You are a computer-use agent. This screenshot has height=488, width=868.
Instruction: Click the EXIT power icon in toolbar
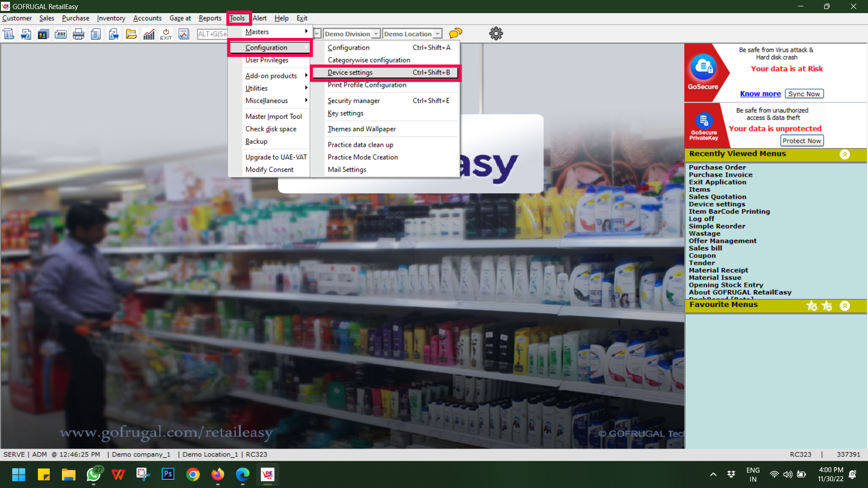(166, 34)
